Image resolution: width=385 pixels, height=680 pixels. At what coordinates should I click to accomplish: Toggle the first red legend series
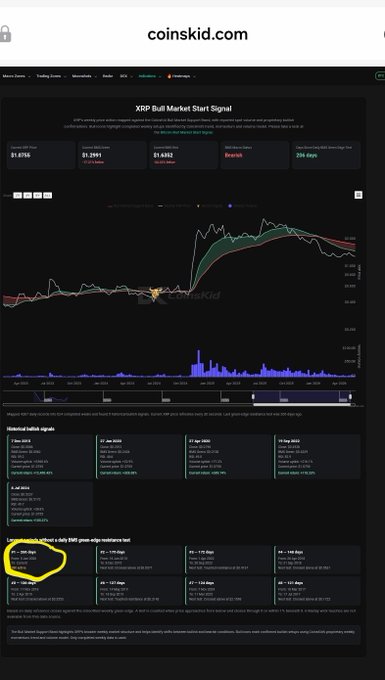[130, 206]
